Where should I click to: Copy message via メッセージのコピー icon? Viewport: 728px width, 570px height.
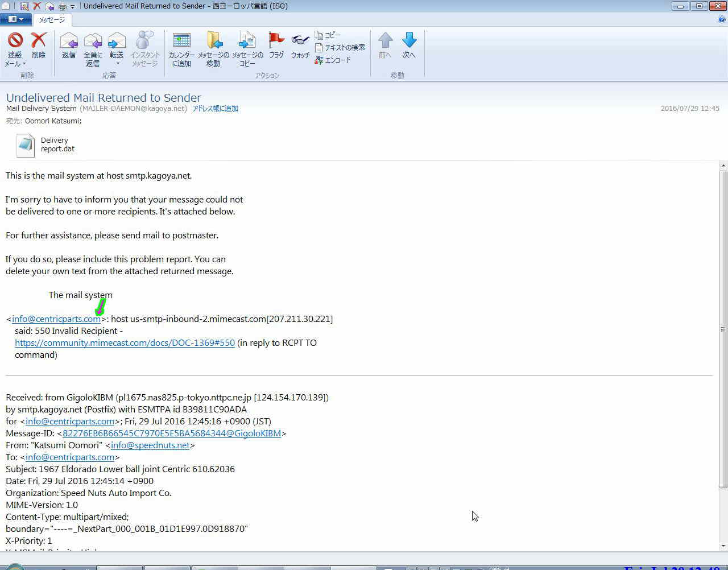pyautogui.click(x=247, y=48)
